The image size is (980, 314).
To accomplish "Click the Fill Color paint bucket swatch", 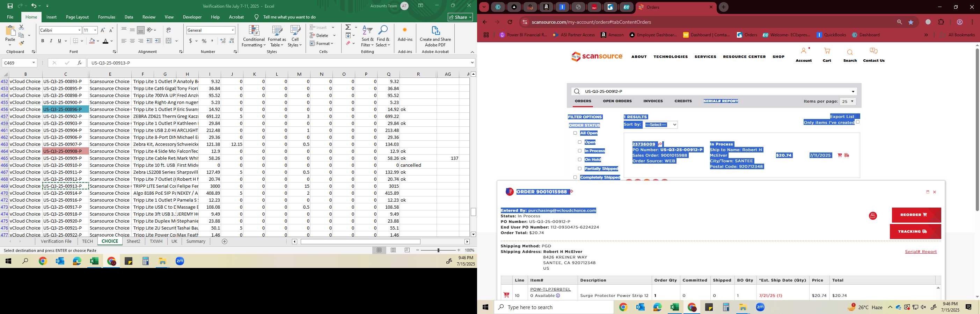I will (92, 41).
